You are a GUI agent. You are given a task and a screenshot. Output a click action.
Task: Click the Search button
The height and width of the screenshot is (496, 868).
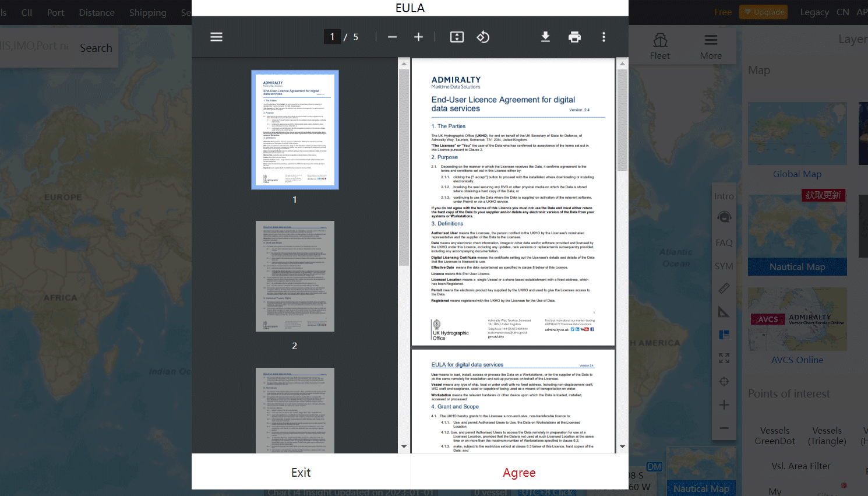coord(96,48)
